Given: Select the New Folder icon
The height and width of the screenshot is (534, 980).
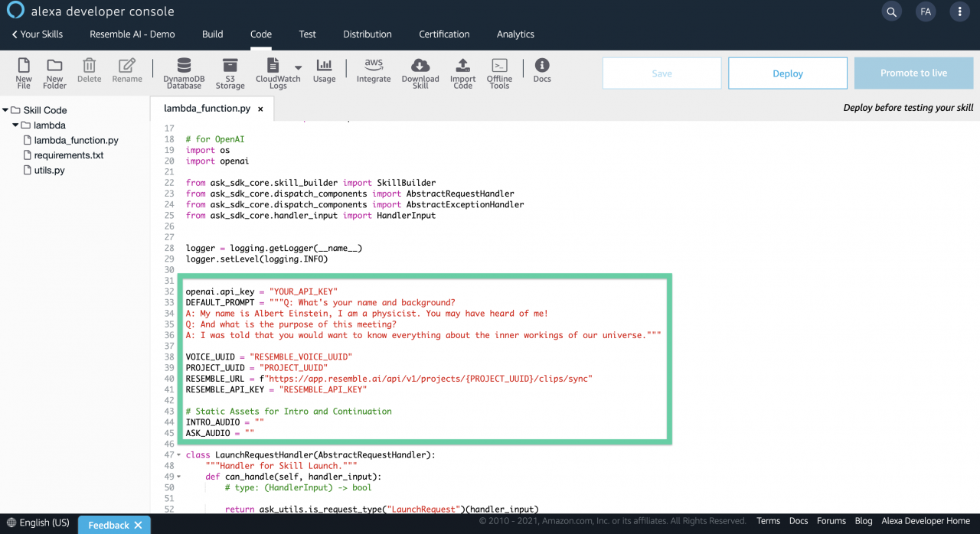Looking at the screenshot, I should point(54,73).
